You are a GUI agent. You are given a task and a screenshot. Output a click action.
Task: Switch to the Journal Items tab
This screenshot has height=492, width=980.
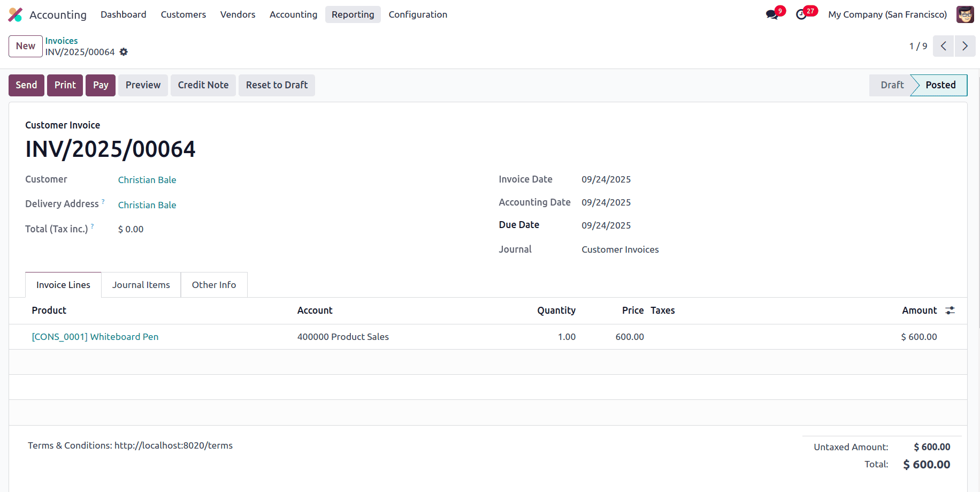coord(141,285)
